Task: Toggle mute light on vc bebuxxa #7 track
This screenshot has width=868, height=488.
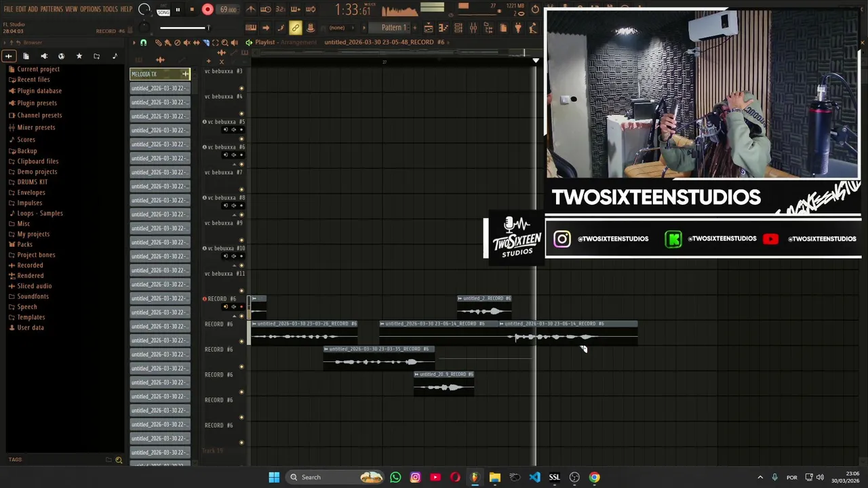Action: 241,190
